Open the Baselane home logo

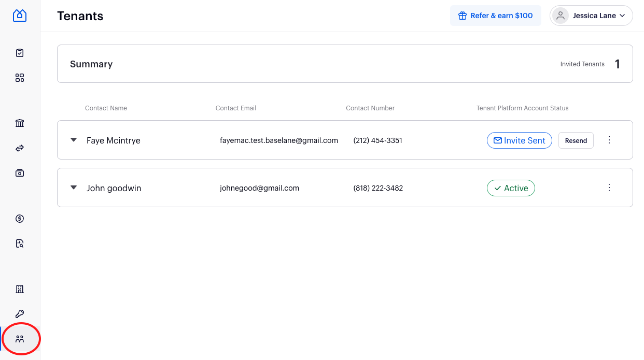[x=20, y=16]
